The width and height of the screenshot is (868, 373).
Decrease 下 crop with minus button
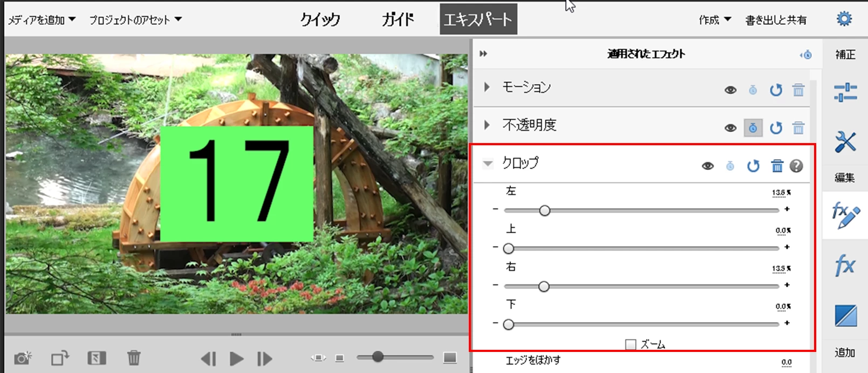click(495, 323)
